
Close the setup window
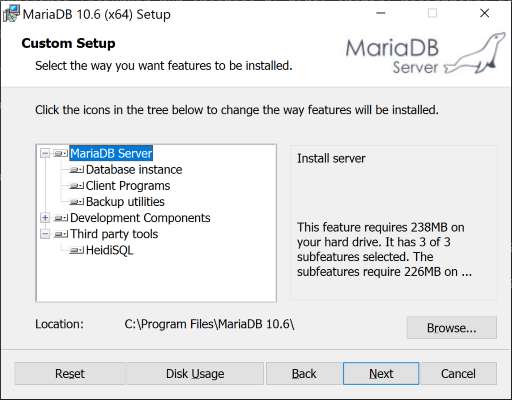484,13
